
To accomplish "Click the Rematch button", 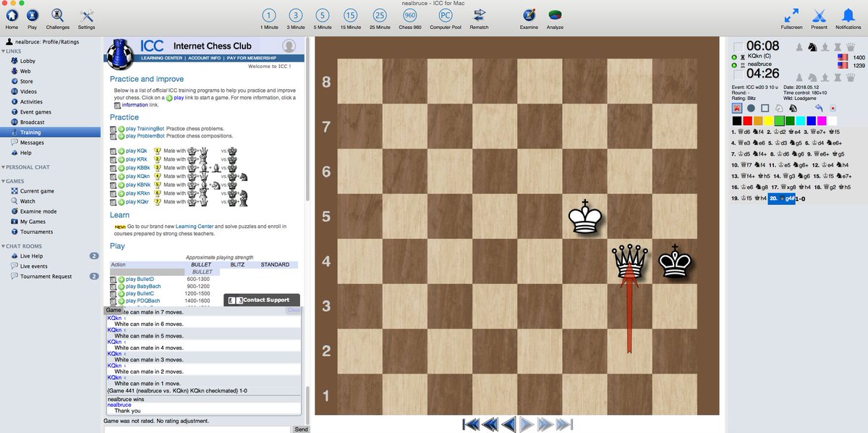I will [x=479, y=17].
